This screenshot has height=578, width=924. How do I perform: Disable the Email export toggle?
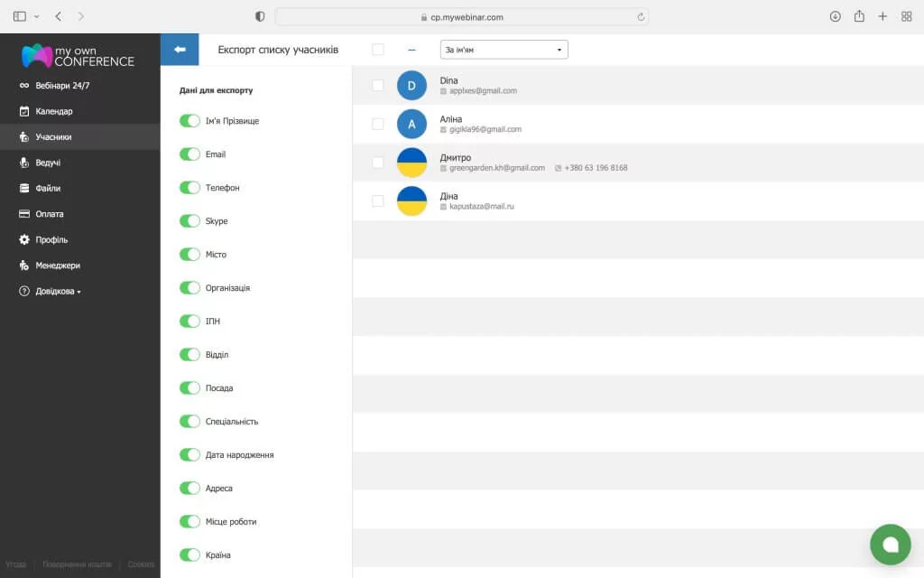pyautogui.click(x=189, y=154)
